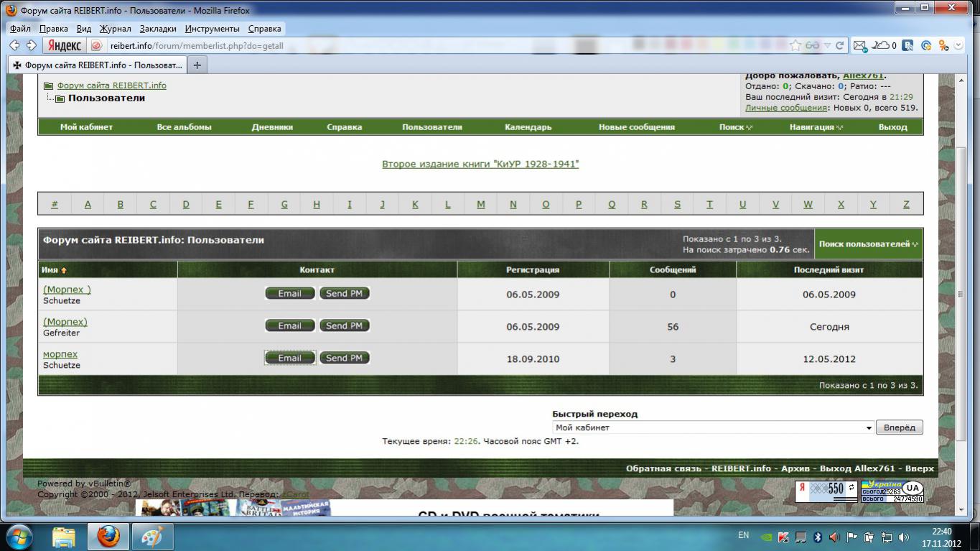980x551 pixels.
Task: Click the Вперёд button
Action: pos(900,427)
